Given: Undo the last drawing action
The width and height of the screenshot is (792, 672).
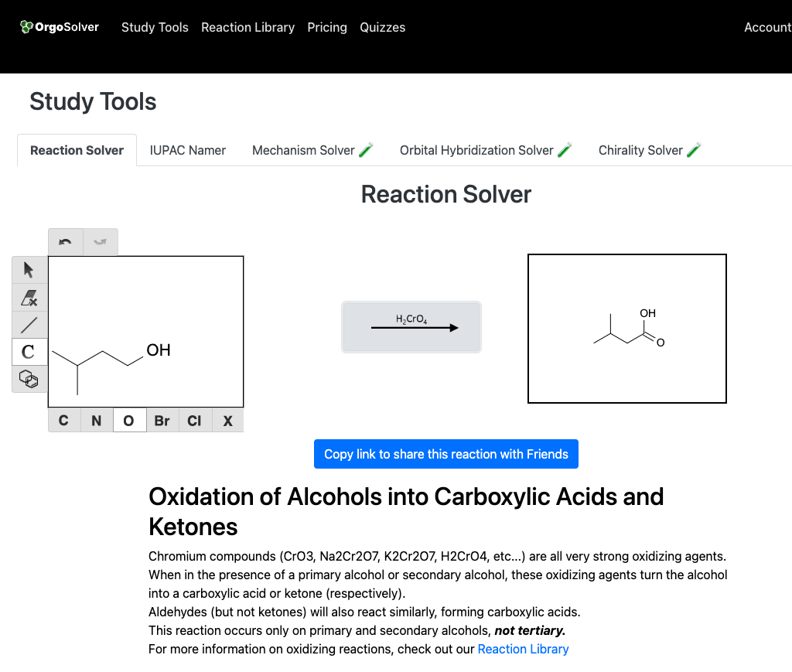Looking at the screenshot, I should [65, 241].
